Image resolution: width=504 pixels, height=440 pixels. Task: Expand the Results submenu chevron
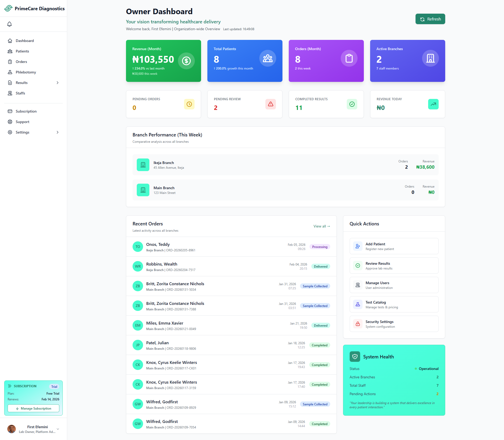pos(57,83)
